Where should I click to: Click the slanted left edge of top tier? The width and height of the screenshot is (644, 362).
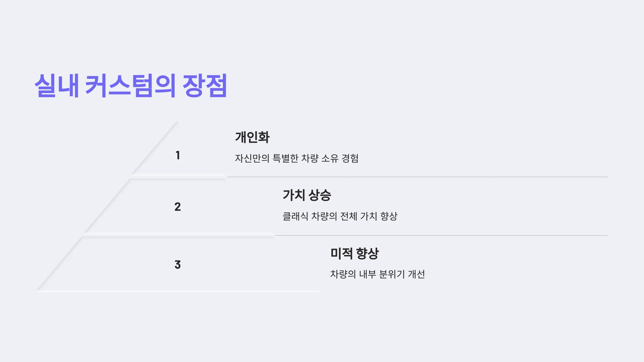pyautogui.click(x=155, y=148)
